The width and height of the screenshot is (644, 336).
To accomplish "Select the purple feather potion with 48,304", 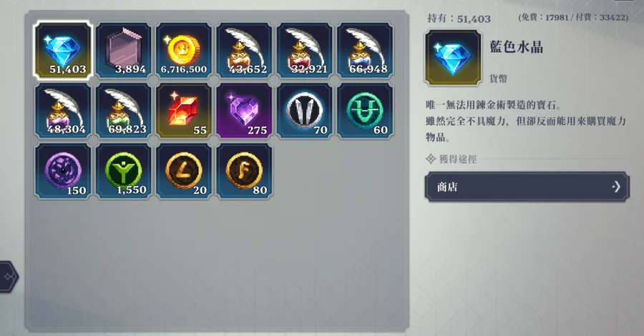I will [63, 111].
